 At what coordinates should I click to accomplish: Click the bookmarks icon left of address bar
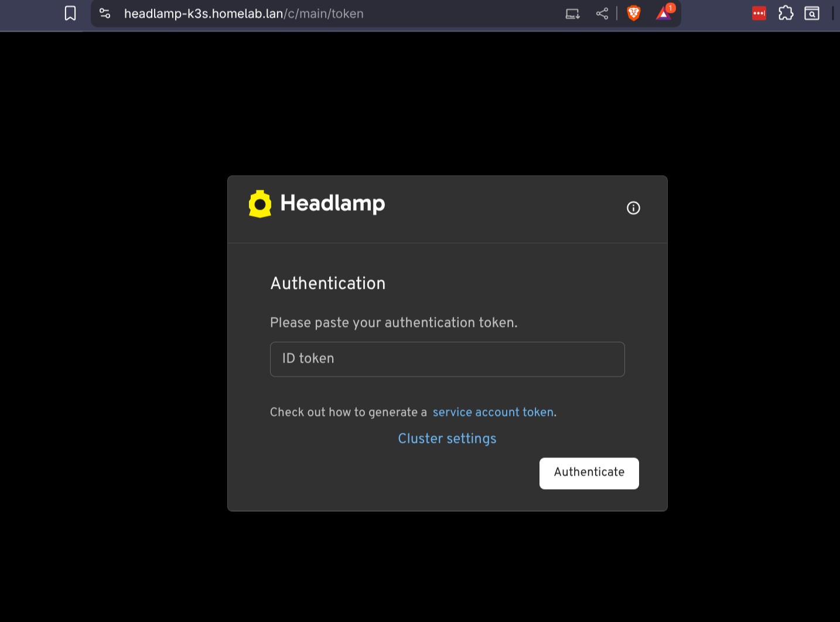coord(70,12)
